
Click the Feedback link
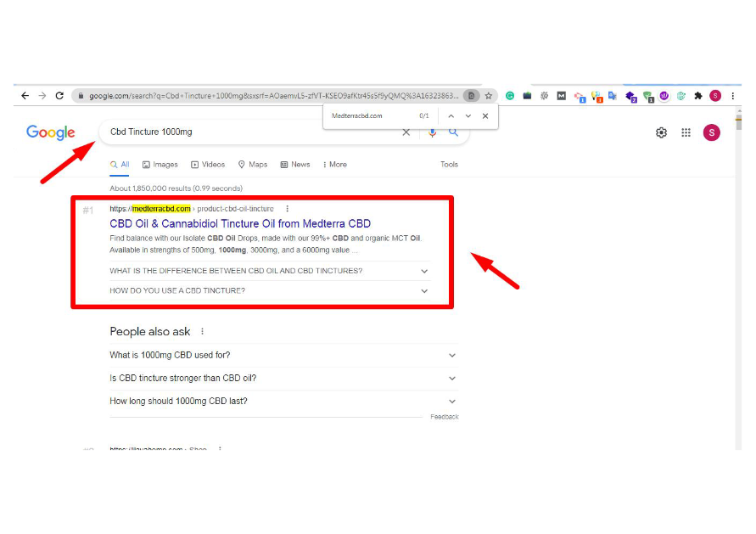(x=444, y=417)
